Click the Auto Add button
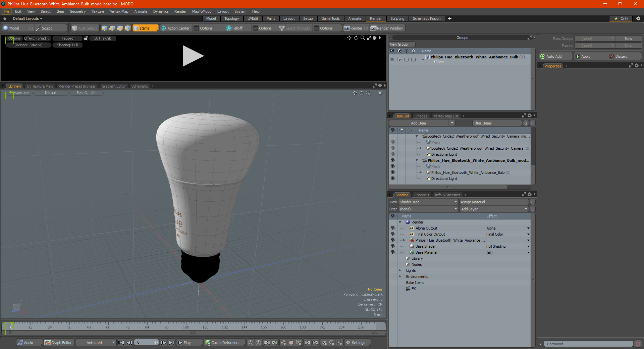 pos(555,56)
